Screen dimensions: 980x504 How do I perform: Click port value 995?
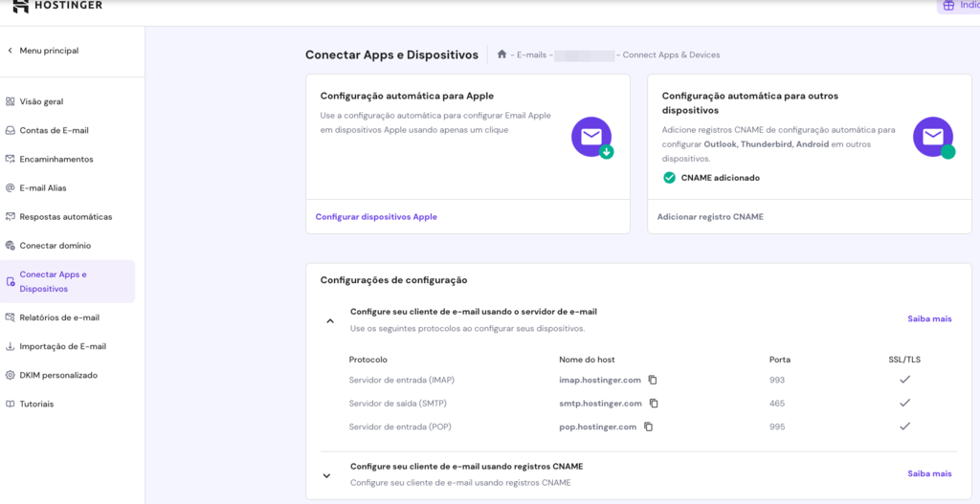coord(777,427)
